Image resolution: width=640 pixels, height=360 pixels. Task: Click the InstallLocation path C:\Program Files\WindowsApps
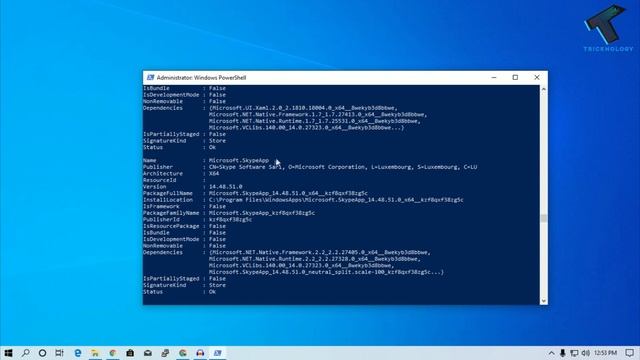pos(336,200)
